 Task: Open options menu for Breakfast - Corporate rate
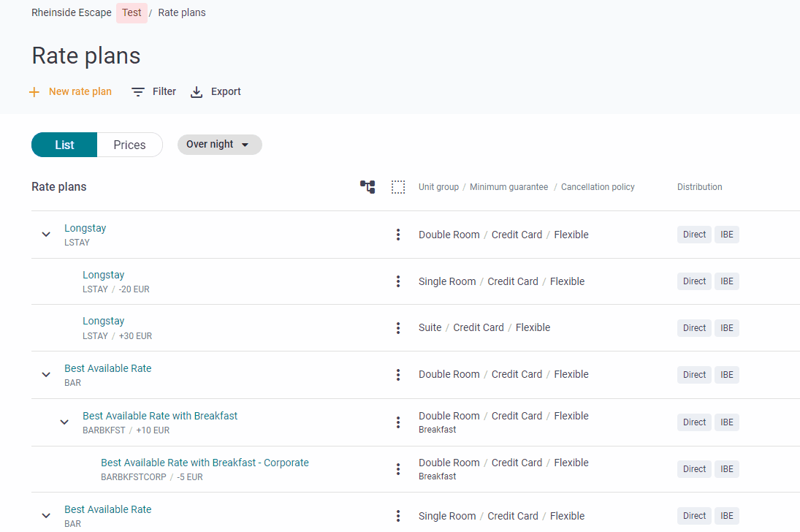coord(398,469)
